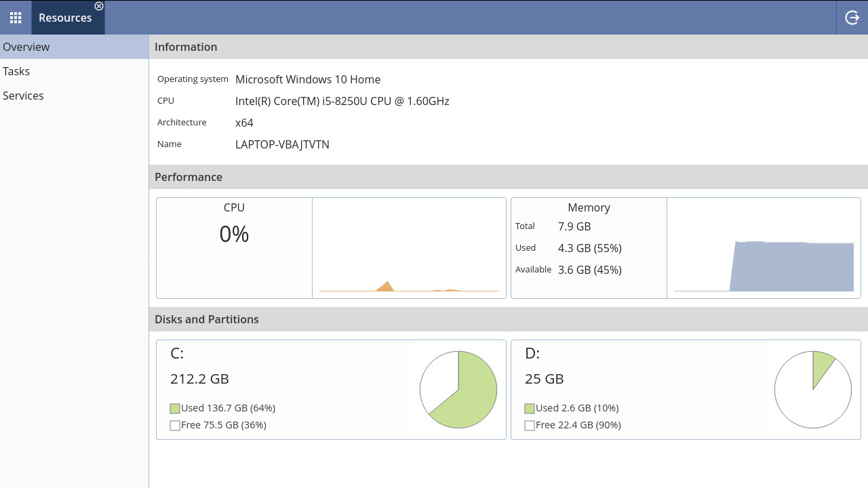Click the C: drive pie chart
This screenshot has height=488, width=868.
[458, 390]
